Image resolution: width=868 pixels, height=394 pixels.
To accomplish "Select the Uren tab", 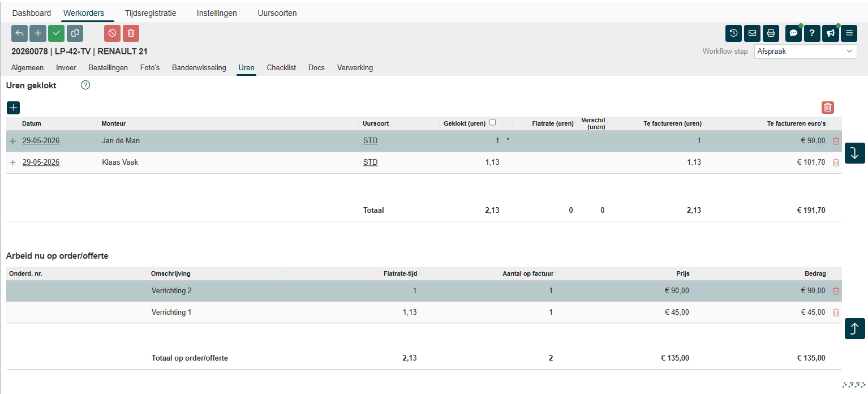I will (x=246, y=68).
